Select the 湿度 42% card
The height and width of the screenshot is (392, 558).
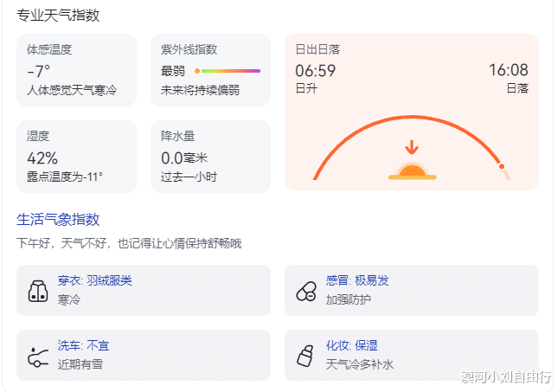76,156
